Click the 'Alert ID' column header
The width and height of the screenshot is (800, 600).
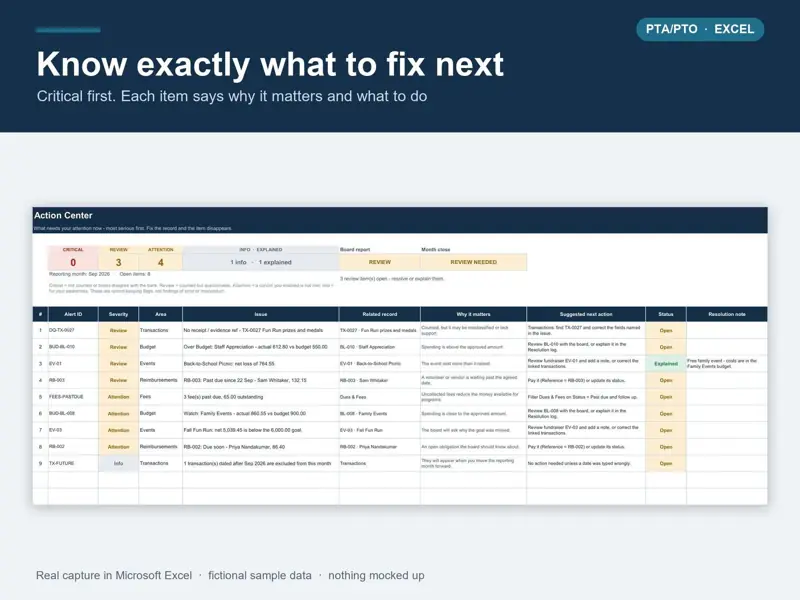73,314
